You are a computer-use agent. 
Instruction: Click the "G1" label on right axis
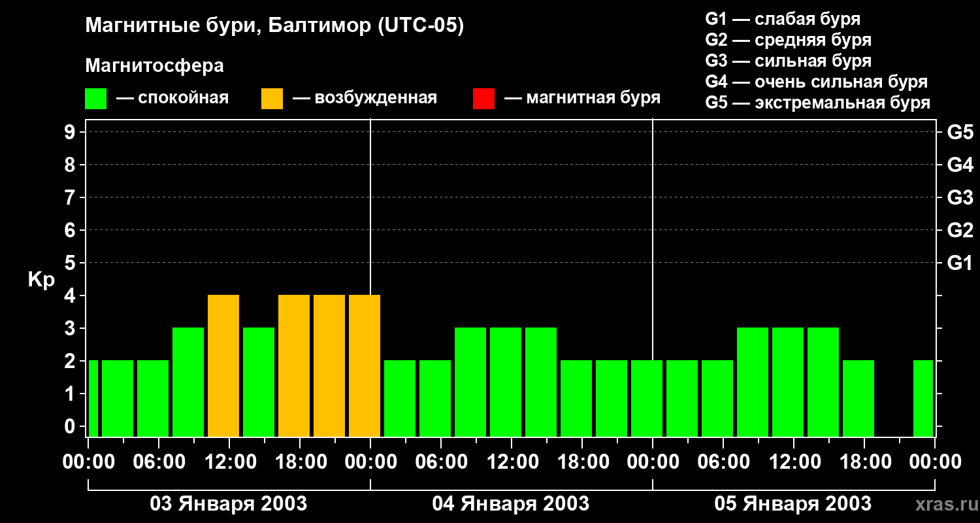tap(960, 263)
